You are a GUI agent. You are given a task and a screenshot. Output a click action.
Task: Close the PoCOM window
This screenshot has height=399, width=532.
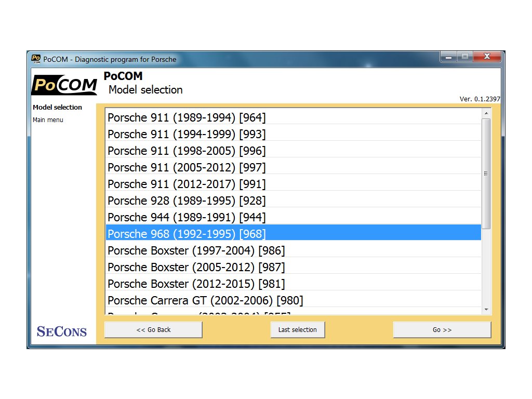(487, 57)
